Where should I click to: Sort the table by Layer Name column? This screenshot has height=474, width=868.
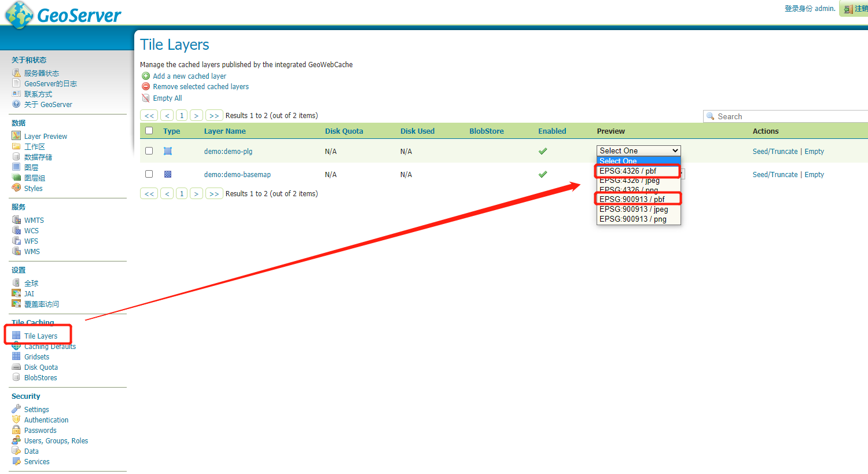pos(225,131)
